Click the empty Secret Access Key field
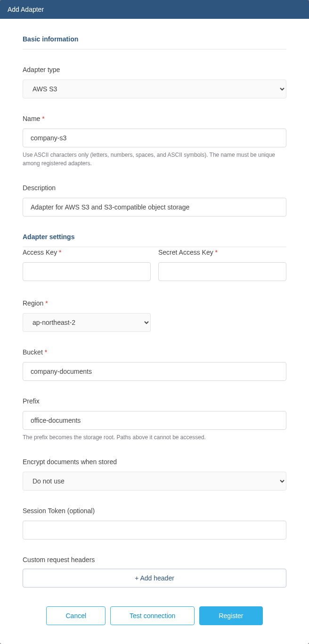The width and height of the screenshot is (309, 644). point(222,272)
